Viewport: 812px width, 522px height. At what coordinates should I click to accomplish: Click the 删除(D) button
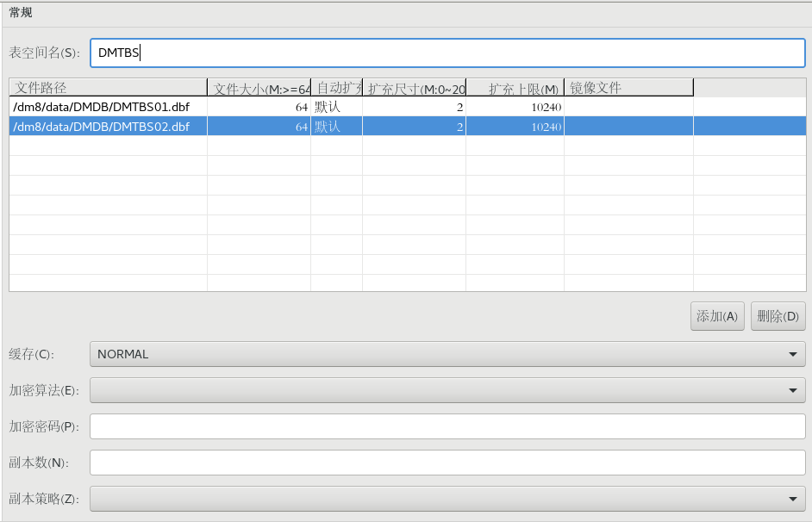click(778, 316)
